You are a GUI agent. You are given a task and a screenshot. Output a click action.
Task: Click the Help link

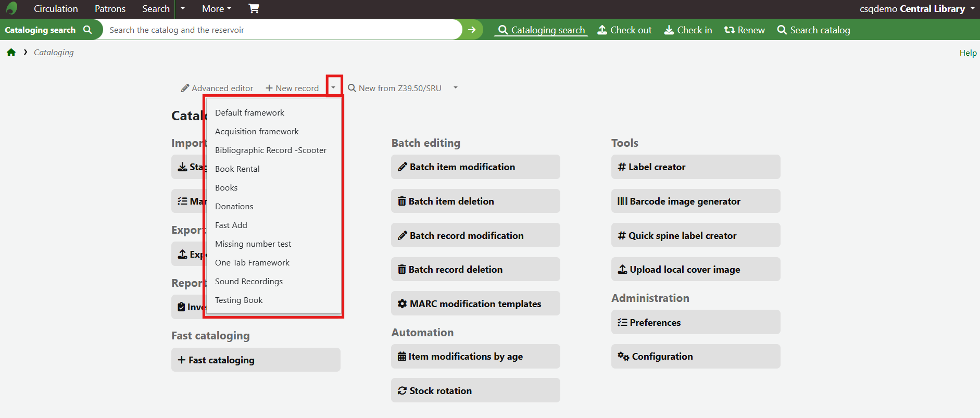(968, 53)
